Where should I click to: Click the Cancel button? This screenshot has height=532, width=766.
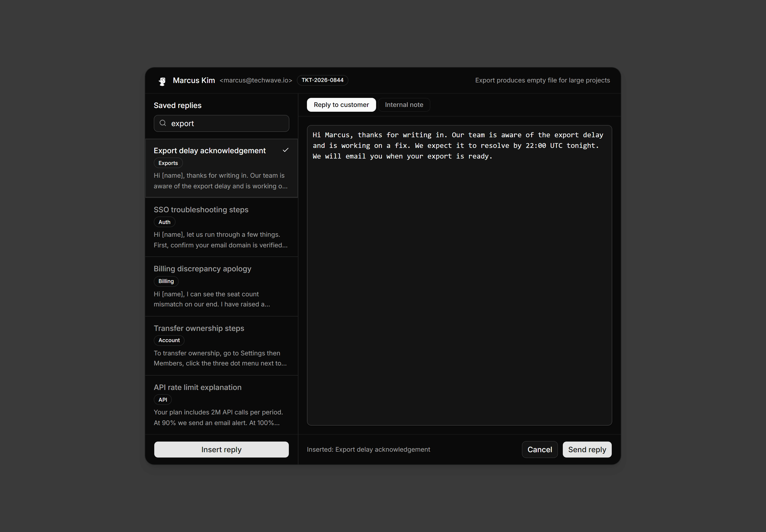click(539, 449)
